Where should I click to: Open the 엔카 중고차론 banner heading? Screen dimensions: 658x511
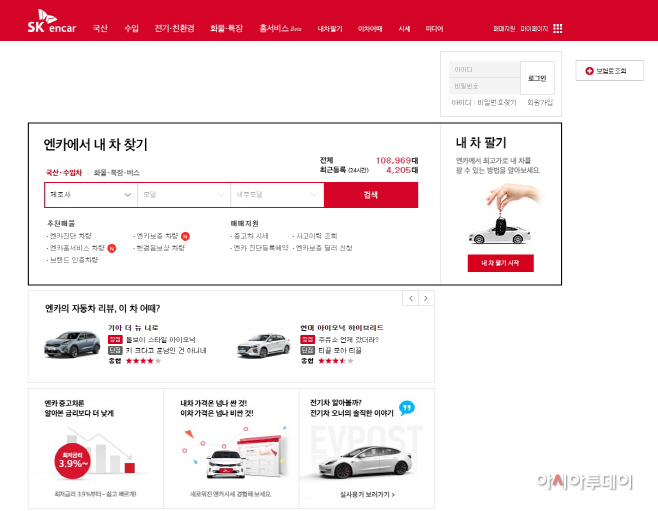tap(79, 408)
